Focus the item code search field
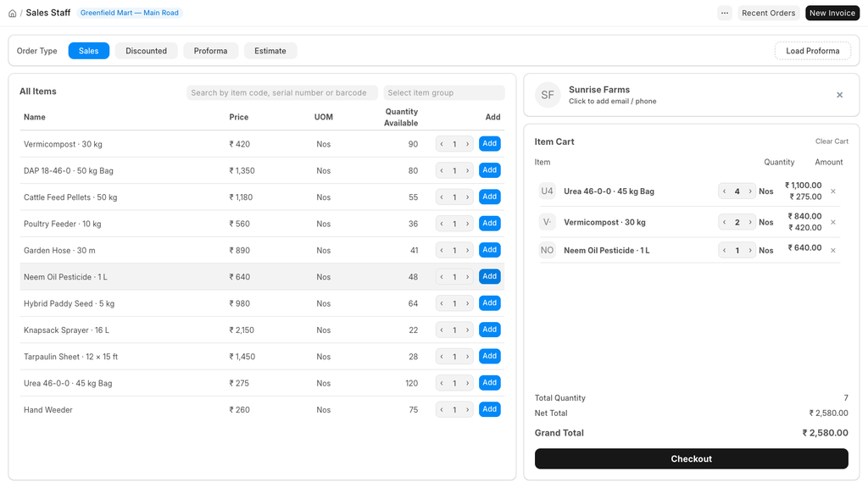The width and height of the screenshot is (868, 488). point(281,92)
